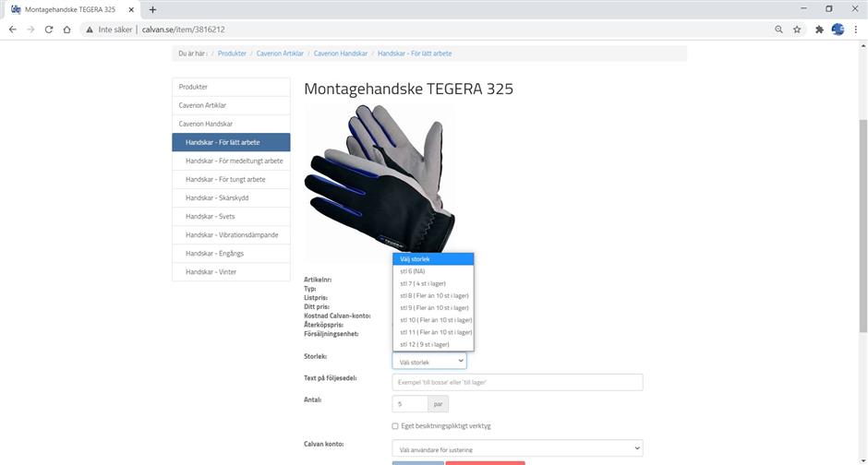Click 'Produkter' breadcrumb link
This screenshot has height=465, width=868.
232,54
